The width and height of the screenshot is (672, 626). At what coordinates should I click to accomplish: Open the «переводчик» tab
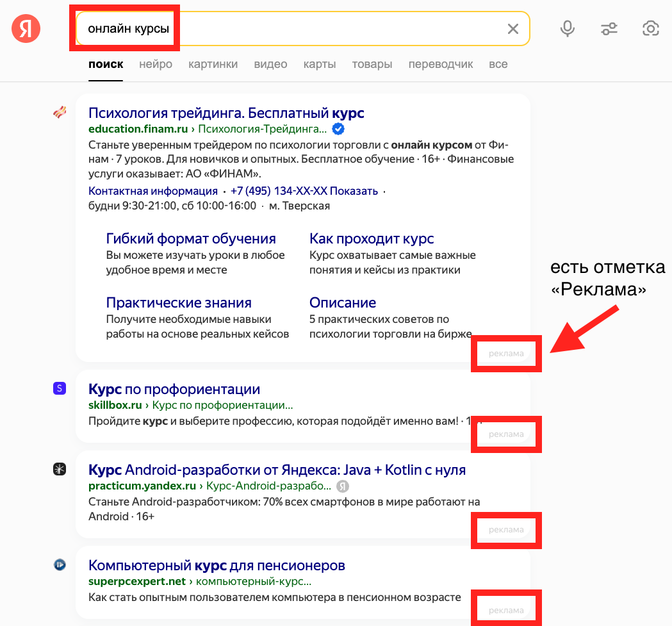tap(441, 64)
